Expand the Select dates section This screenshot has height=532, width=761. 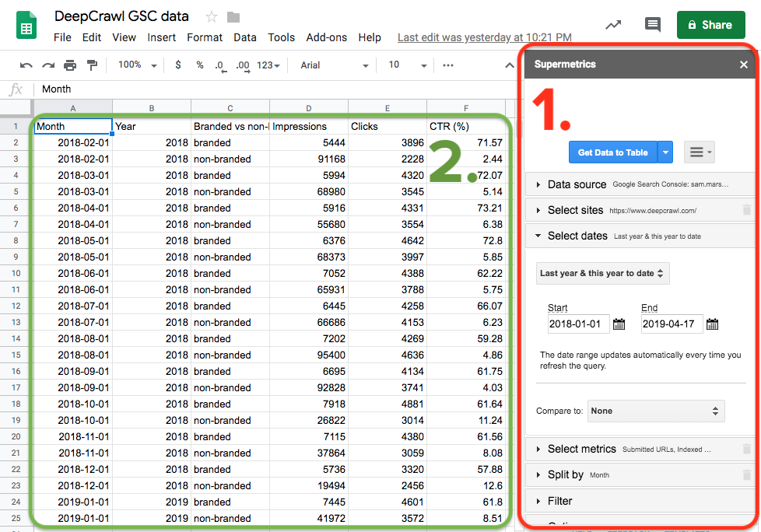point(576,236)
